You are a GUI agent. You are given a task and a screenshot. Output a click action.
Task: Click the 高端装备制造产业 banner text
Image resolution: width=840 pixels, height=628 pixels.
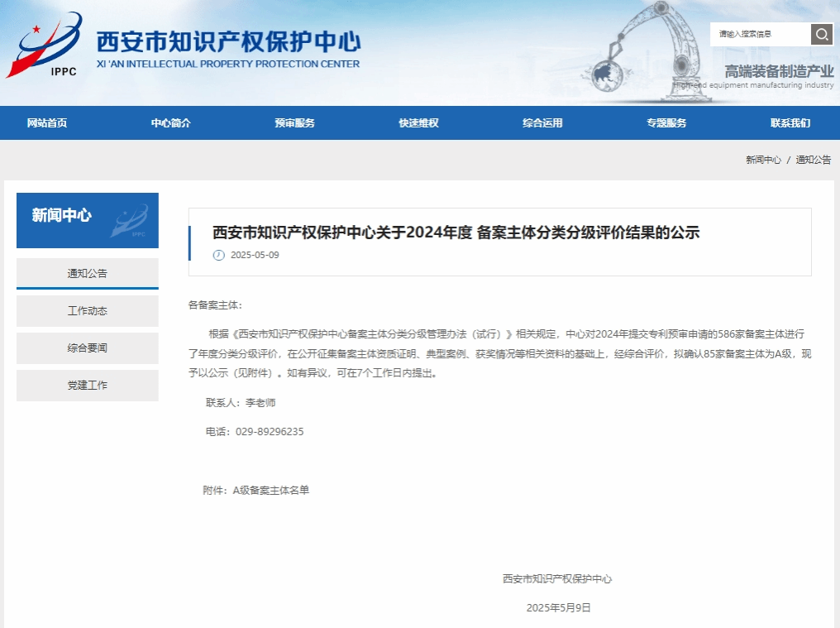pos(779,71)
